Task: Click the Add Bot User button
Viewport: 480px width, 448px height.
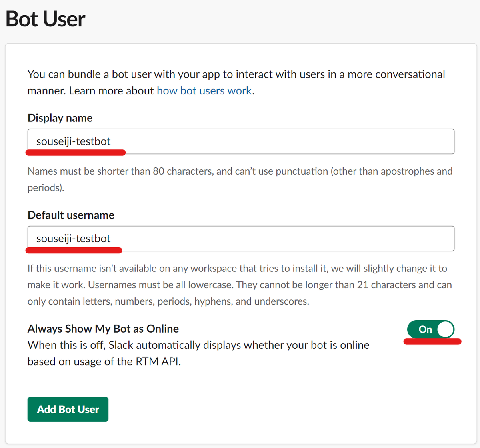Action: 68,409
